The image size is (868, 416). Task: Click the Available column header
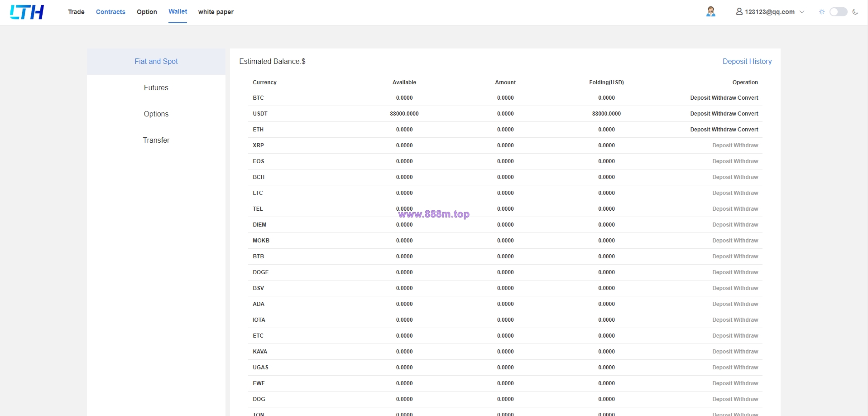[x=404, y=82]
